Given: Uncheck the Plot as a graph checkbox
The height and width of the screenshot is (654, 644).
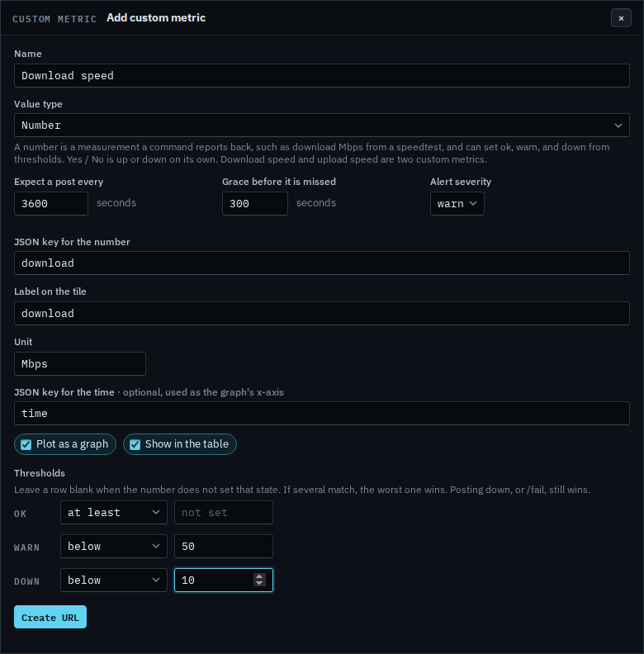Looking at the screenshot, I should (26, 444).
